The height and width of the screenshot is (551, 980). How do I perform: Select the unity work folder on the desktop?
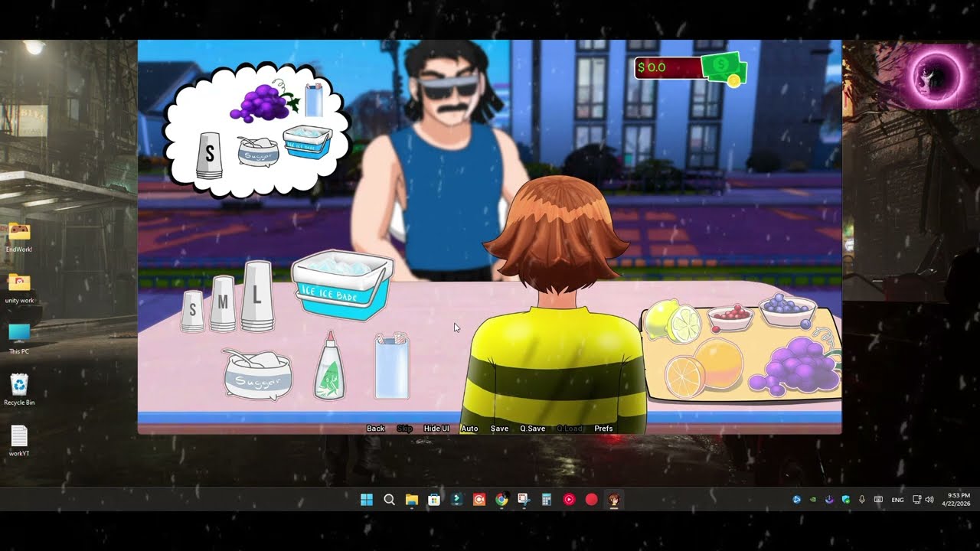click(x=19, y=289)
